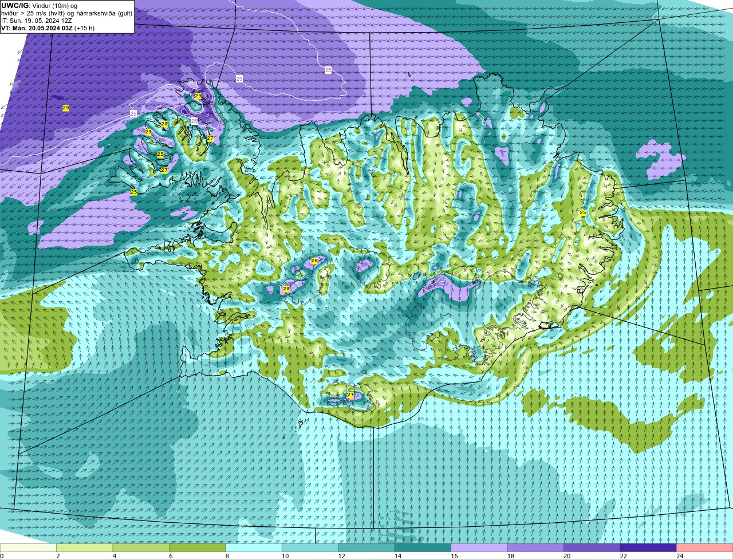Click the 22–24 m/s dark indigo legend swatch
Viewport: 733px width, 560px height.
tap(648, 547)
